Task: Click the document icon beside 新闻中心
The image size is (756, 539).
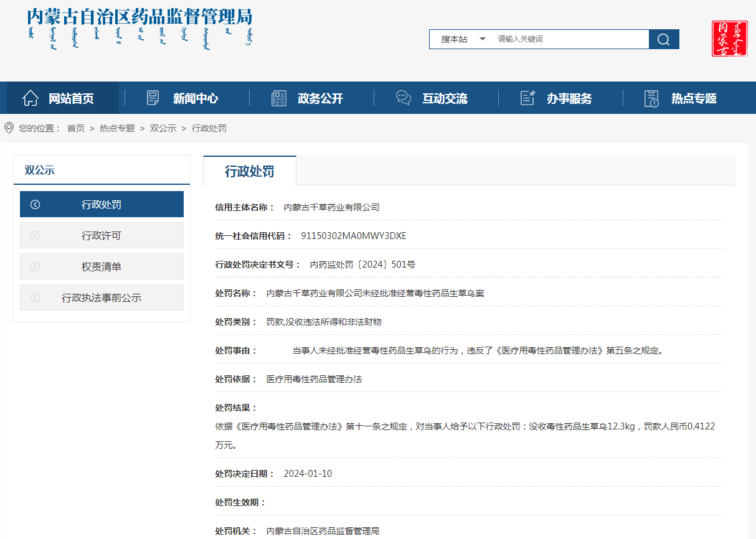Action: click(x=153, y=98)
